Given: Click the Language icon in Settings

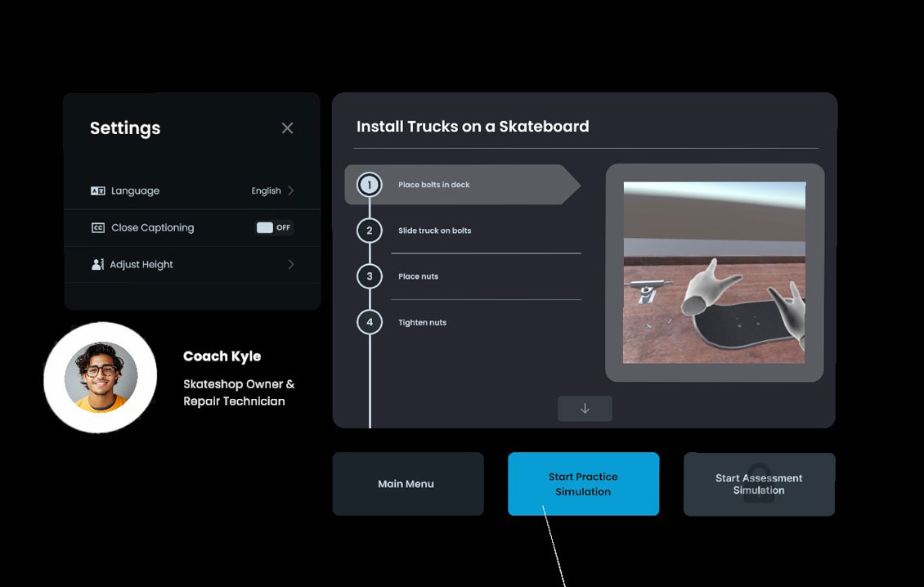Looking at the screenshot, I should click(98, 191).
